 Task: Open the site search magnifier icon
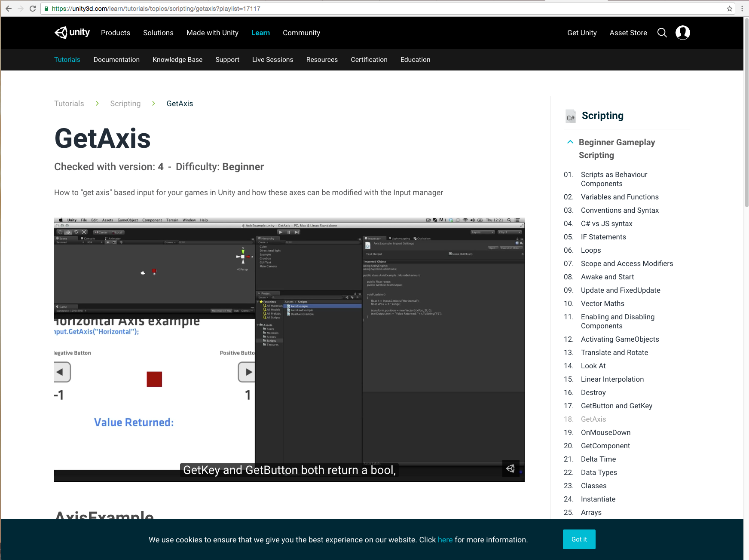[x=662, y=33]
